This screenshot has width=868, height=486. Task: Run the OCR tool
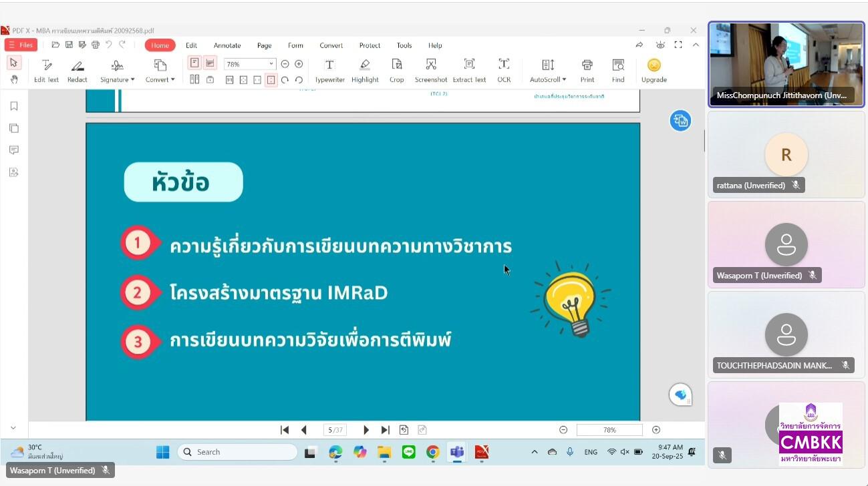pyautogui.click(x=504, y=65)
